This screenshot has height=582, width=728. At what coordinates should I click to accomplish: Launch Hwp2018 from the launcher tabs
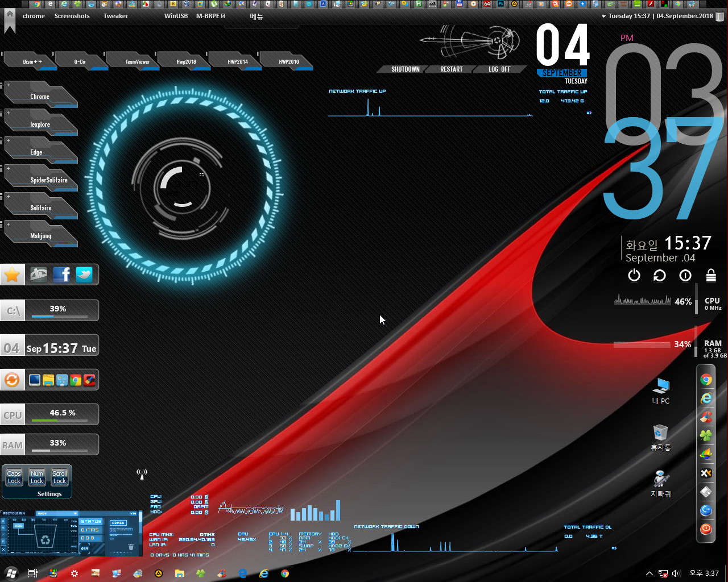point(185,61)
